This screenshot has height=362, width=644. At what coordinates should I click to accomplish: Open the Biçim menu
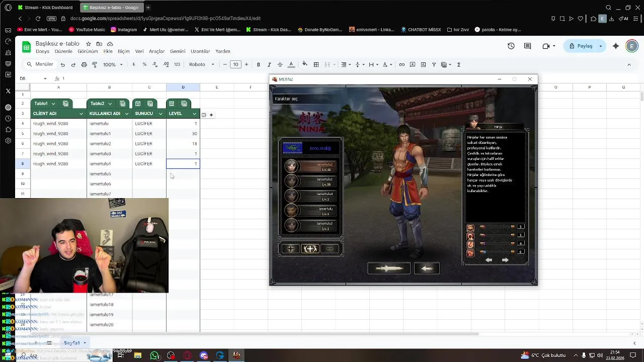click(x=124, y=51)
